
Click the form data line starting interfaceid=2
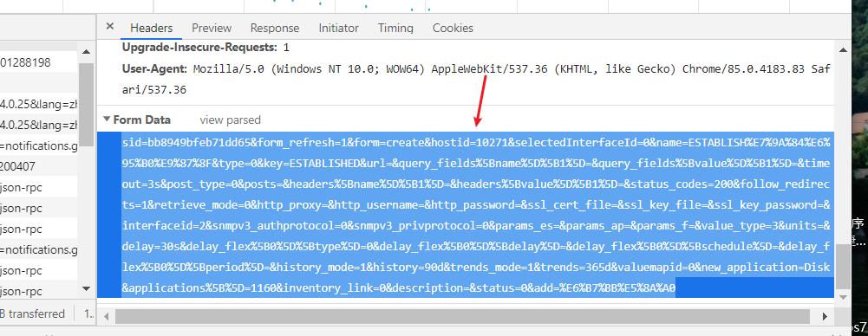tap(476, 225)
